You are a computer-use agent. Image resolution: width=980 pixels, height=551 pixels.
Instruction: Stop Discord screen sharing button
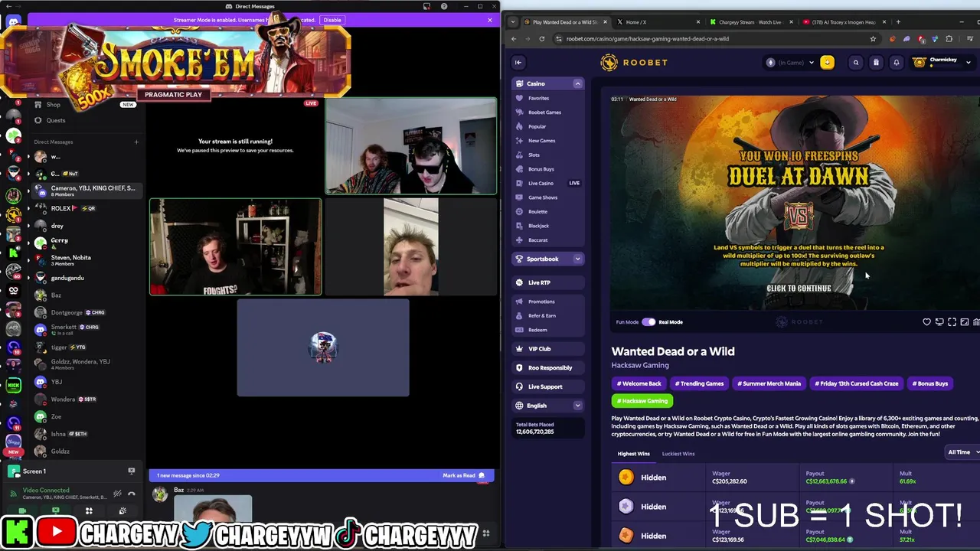point(55,511)
